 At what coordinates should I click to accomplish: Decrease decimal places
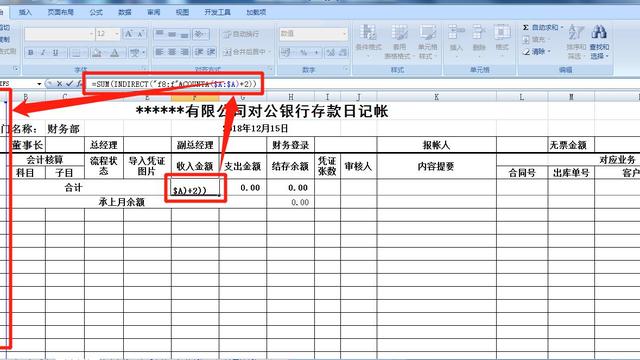(x=343, y=52)
